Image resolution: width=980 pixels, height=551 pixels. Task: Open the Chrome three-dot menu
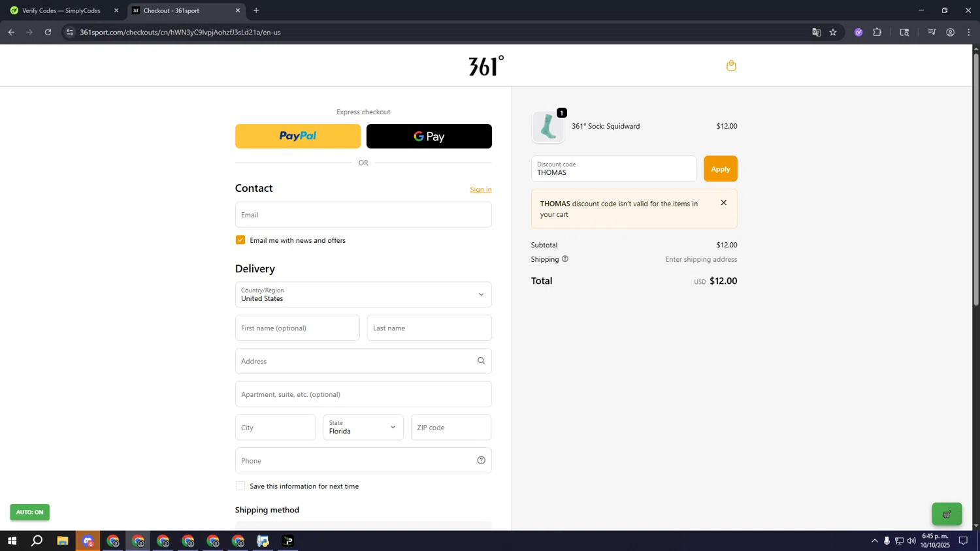click(968, 32)
